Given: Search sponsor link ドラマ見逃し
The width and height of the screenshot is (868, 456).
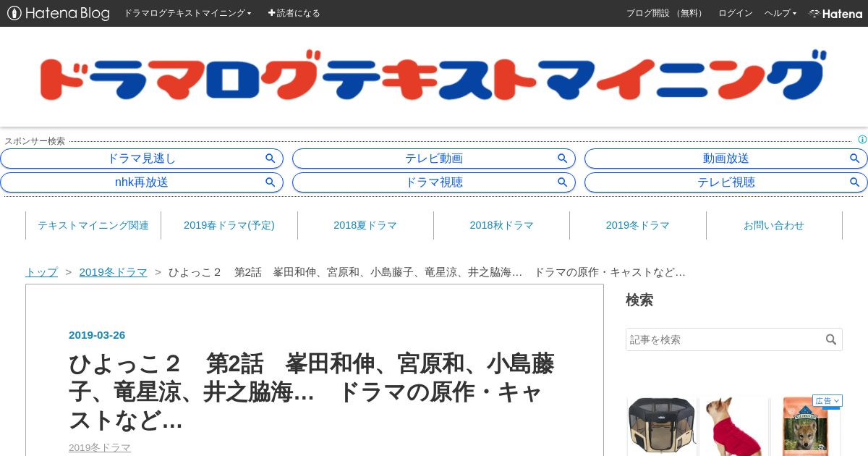Looking at the screenshot, I should (142, 159).
